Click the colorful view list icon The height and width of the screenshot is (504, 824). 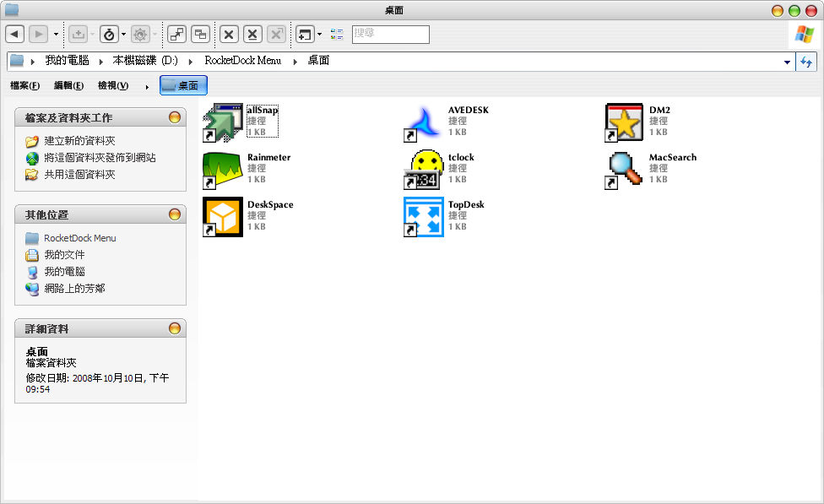(x=337, y=35)
